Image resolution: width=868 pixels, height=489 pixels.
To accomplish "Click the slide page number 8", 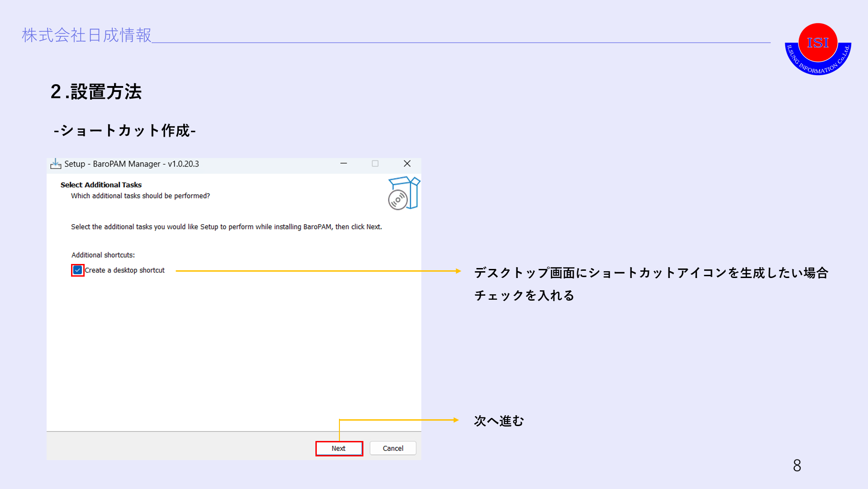I will pyautogui.click(x=797, y=465).
